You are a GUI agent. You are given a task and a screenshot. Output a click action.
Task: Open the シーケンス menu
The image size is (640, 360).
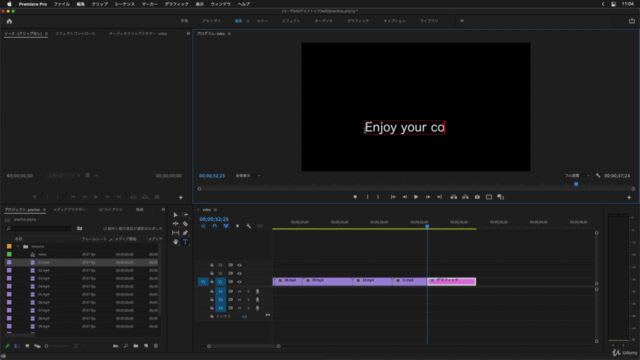[x=124, y=4]
